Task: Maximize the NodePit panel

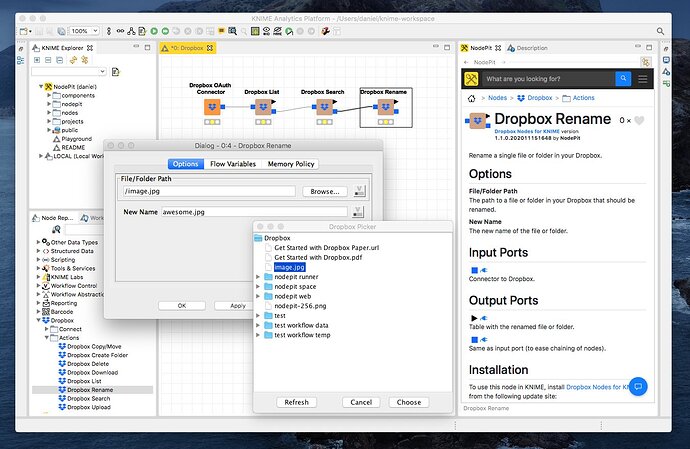Action: [649, 47]
